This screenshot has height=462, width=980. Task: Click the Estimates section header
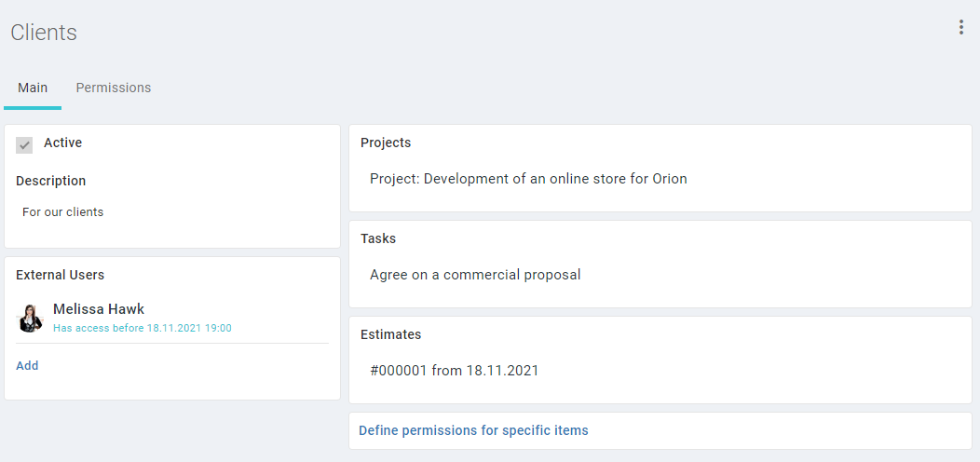pyautogui.click(x=390, y=335)
